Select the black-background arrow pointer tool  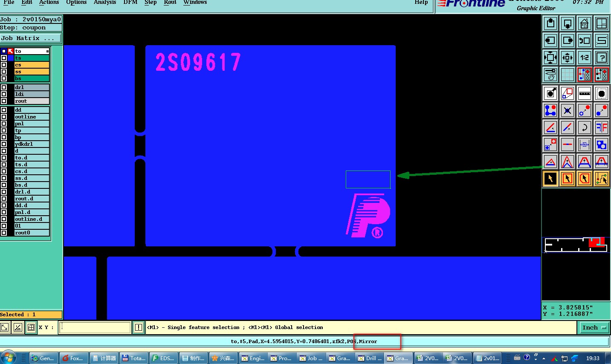click(x=550, y=179)
